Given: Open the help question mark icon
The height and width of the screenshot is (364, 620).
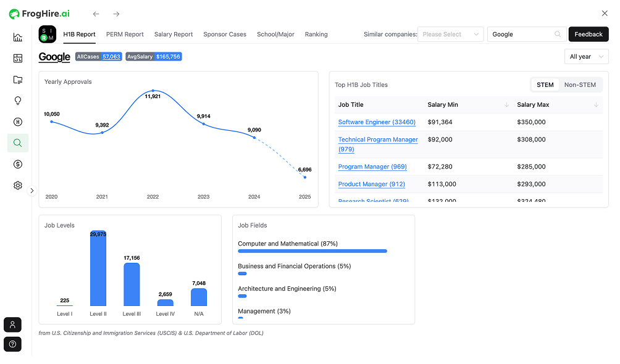Looking at the screenshot, I should tap(13, 344).
